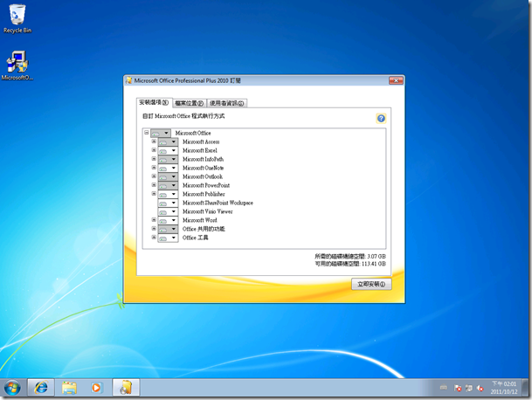The height and width of the screenshot is (400, 532).
Task: Select the MicrosoftO... installer desktop icon
Action: coord(17,66)
